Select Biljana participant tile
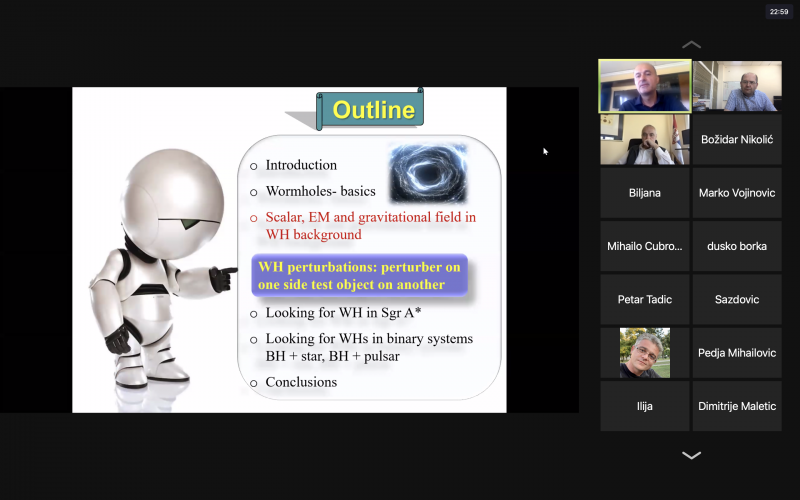This screenshot has width=800, height=500. (x=645, y=193)
